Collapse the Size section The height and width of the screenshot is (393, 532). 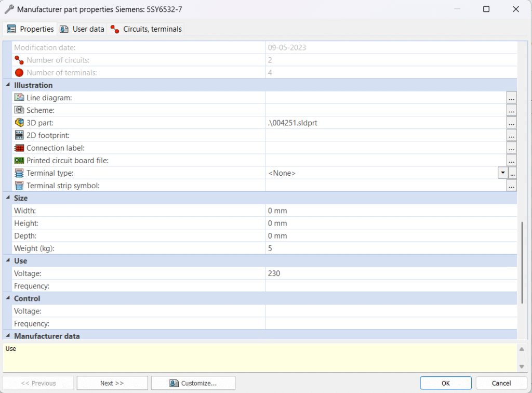click(8, 198)
